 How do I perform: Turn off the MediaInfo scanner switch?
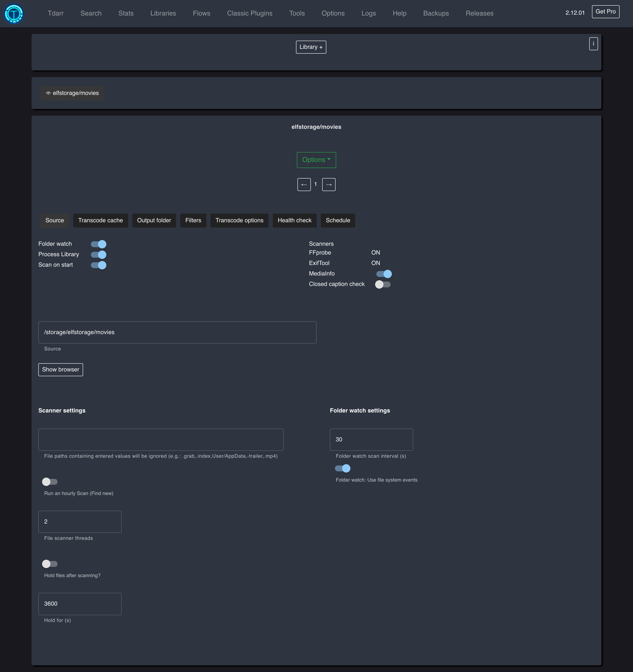pyautogui.click(x=384, y=274)
